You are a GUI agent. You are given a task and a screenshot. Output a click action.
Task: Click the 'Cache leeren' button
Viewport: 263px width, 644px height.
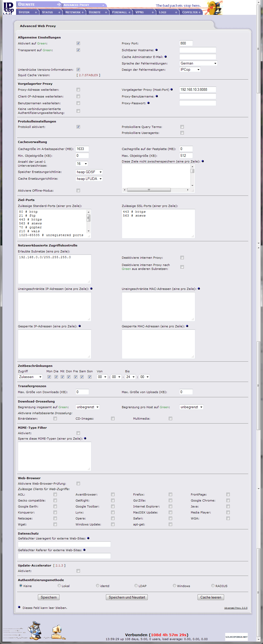(211, 597)
